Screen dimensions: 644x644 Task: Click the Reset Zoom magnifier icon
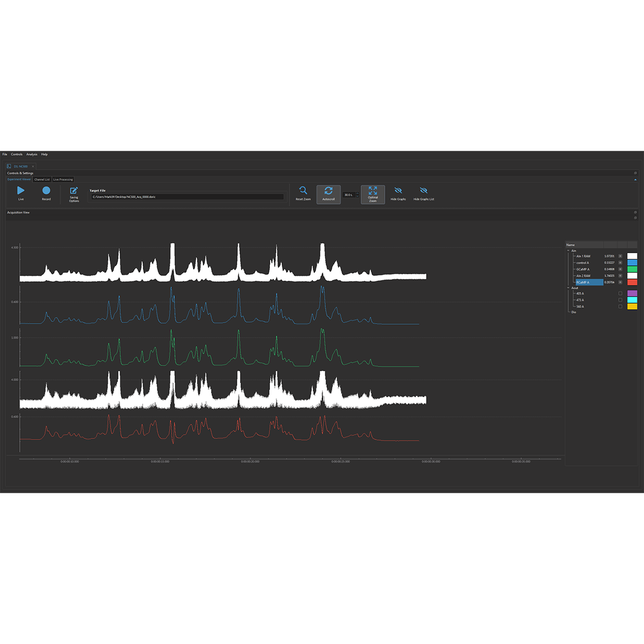click(303, 191)
